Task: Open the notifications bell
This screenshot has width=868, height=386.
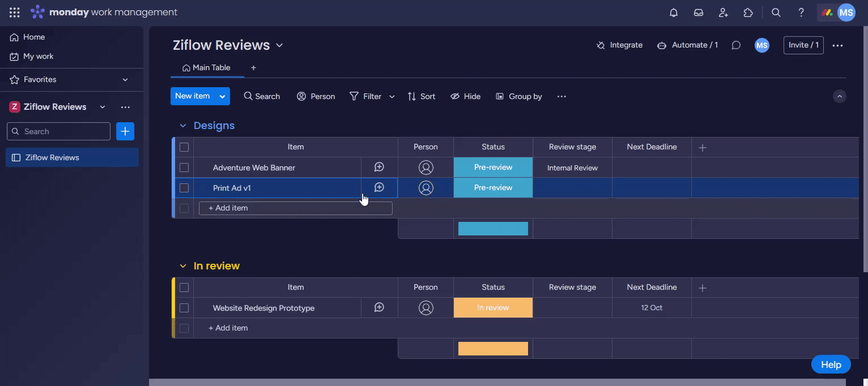Action: 674,12
